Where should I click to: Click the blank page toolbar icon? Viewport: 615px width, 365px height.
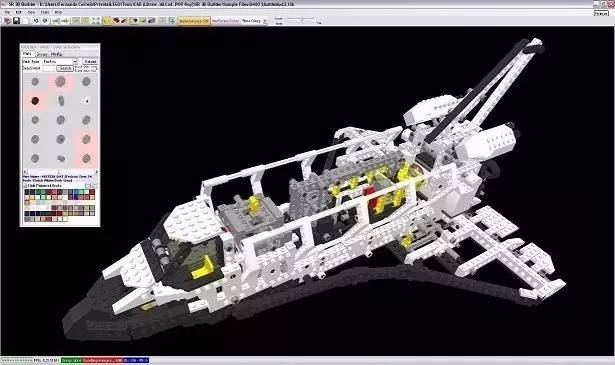pos(25,20)
